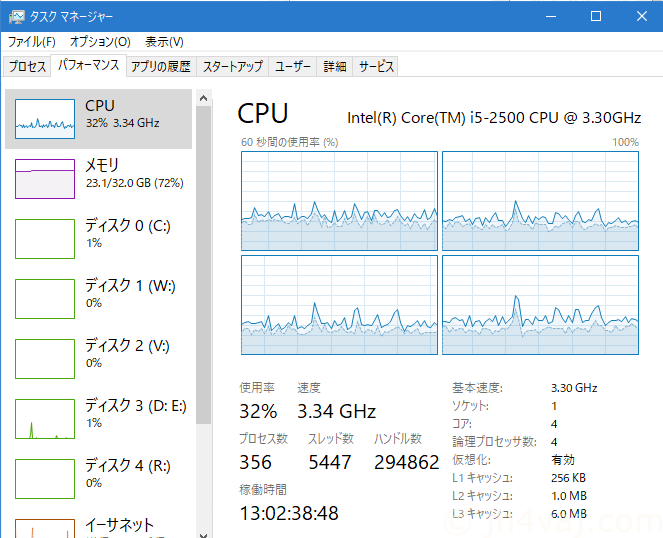Select ディスク 1 (W:) graph thumbnail
The image size is (663, 538).
pyautogui.click(x=45, y=299)
